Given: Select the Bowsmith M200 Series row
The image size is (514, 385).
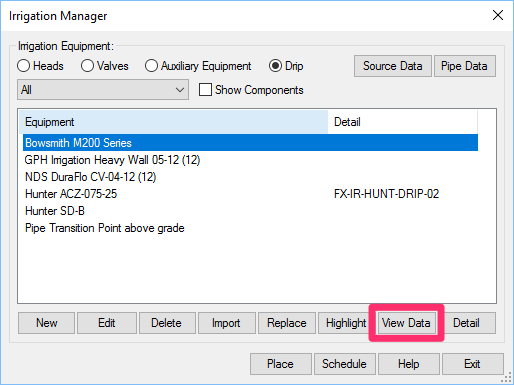Looking at the screenshot, I should (250, 143).
